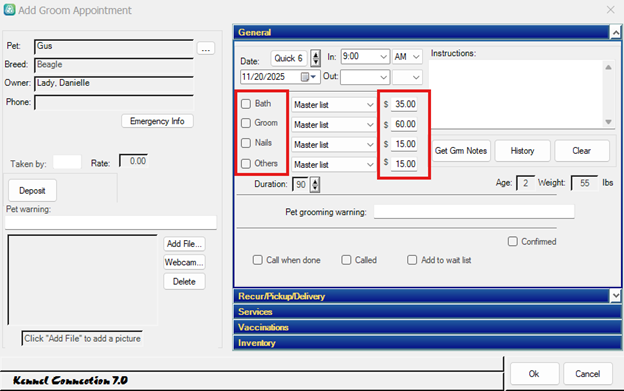Click Add File... to attach a picture

click(184, 244)
